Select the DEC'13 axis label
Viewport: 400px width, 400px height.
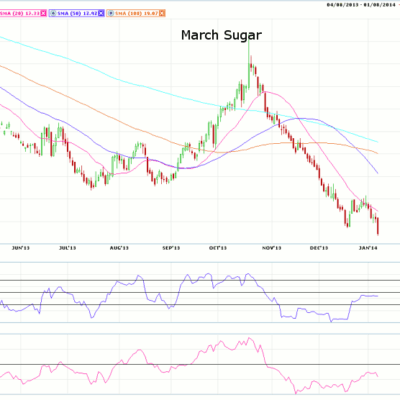pyautogui.click(x=319, y=248)
